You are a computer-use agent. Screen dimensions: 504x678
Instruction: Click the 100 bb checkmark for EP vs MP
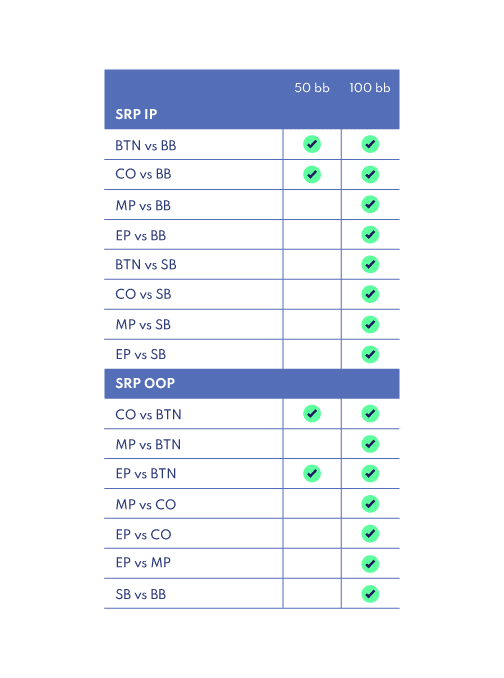pyautogui.click(x=370, y=564)
